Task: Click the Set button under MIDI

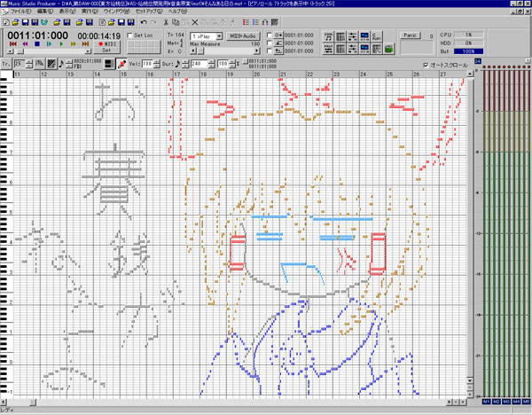Action: 107,51
